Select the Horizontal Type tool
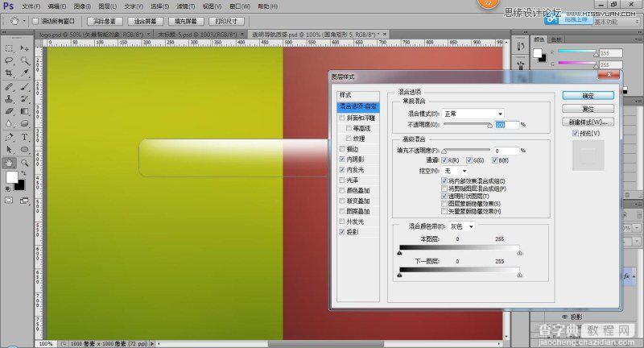This screenshot has width=644, height=348. [25, 137]
